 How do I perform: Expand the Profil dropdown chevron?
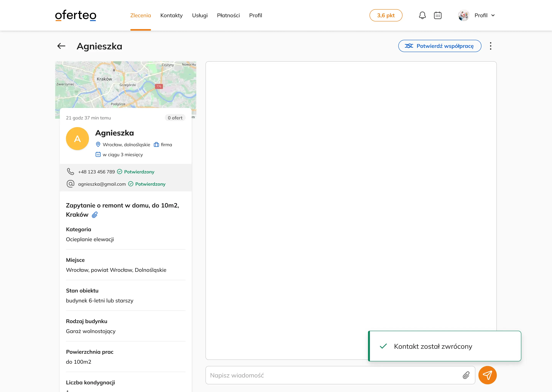coord(493,16)
